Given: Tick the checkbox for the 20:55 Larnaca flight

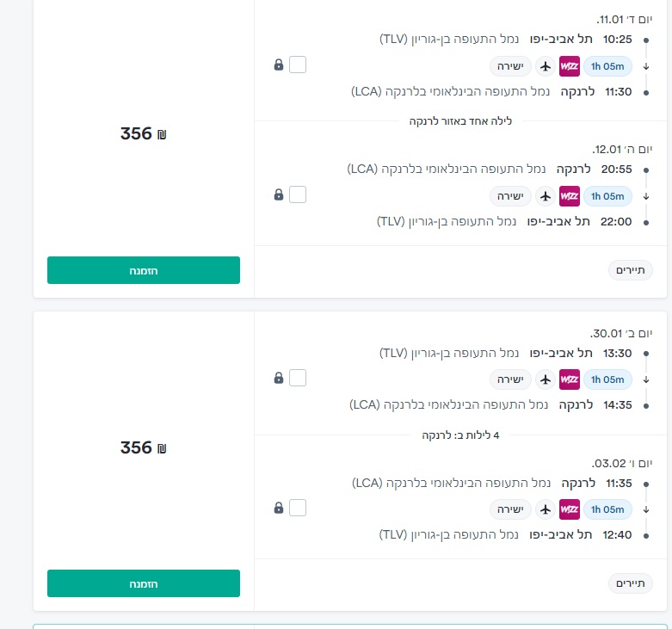Looking at the screenshot, I should point(298,194).
